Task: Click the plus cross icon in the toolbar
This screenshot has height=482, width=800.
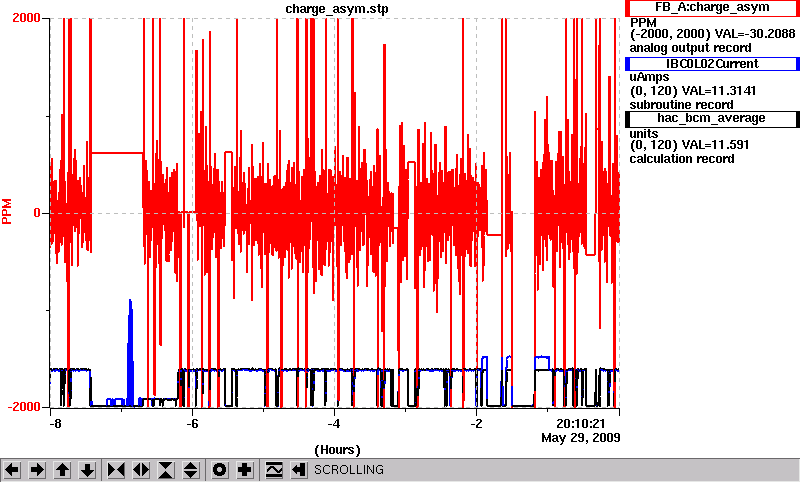Action: (245, 469)
